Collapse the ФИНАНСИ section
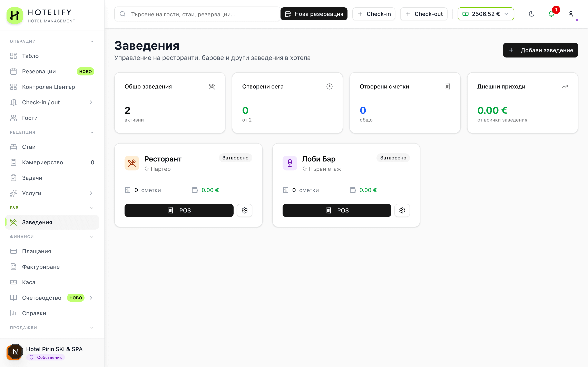Screen dimensions: 588x367 (92, 237)
